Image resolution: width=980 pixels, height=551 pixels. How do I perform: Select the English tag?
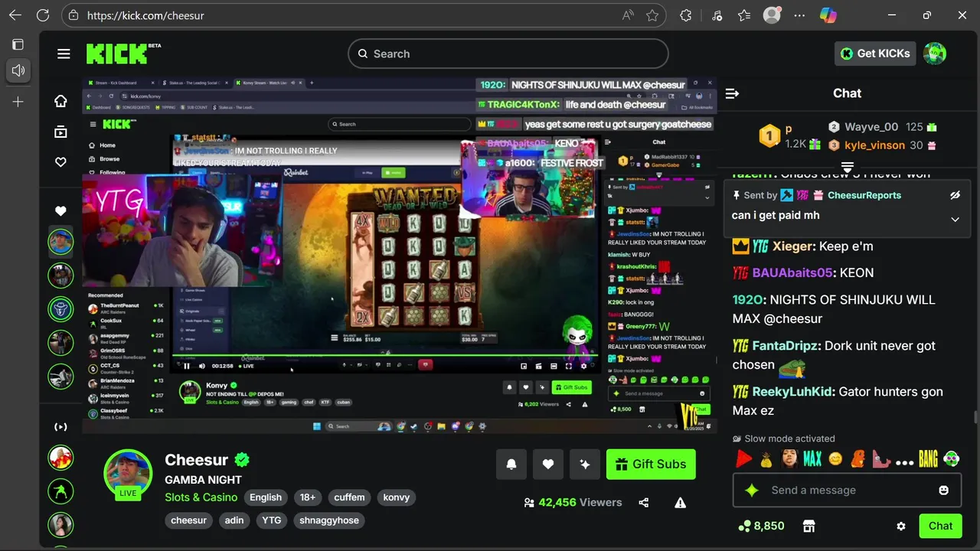pos(266,497)
